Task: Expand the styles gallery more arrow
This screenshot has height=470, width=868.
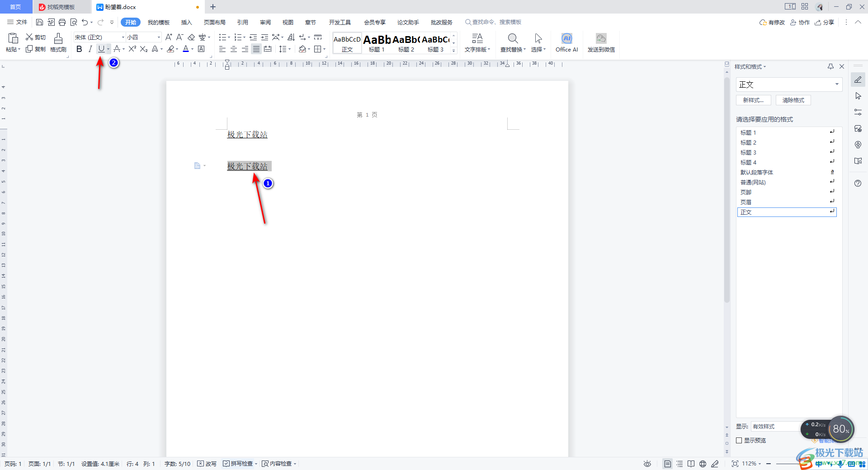Action: 454,50
